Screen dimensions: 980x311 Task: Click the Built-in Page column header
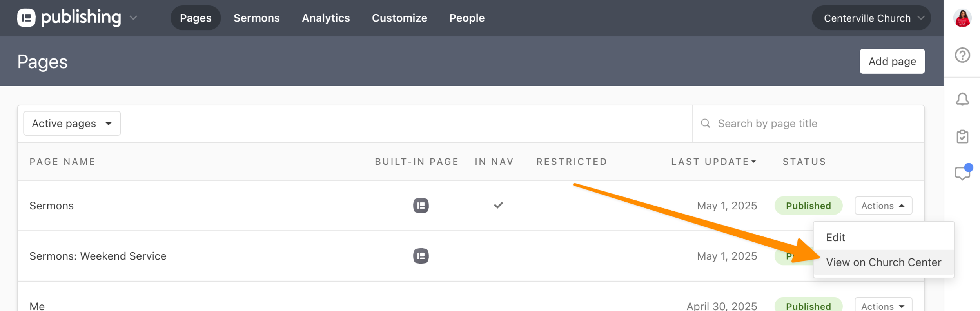tap(417, 162)
